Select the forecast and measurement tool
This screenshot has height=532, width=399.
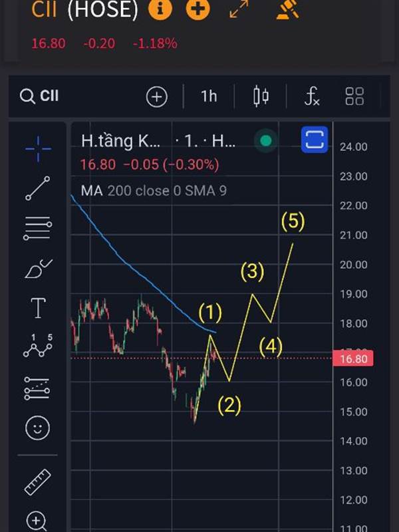point(37,388)
